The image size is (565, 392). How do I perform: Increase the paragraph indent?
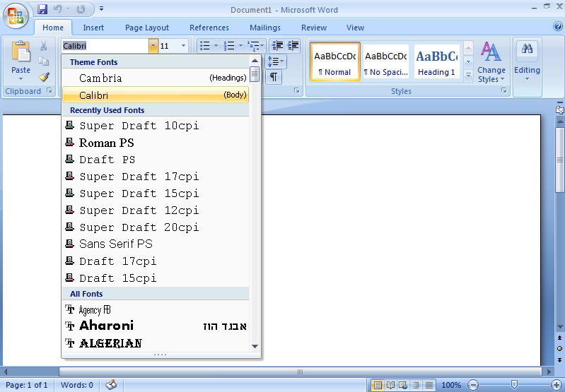pyautogui.click(x=293, y=46)
